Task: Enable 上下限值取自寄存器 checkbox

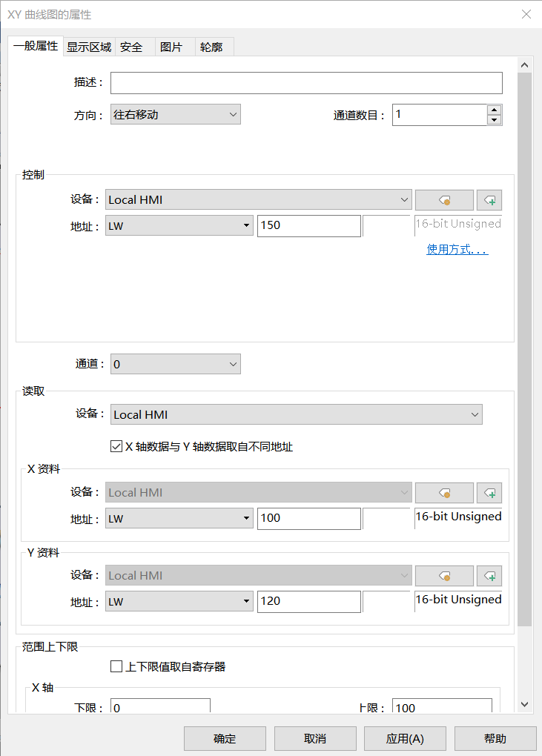Action: click(116, 666)
